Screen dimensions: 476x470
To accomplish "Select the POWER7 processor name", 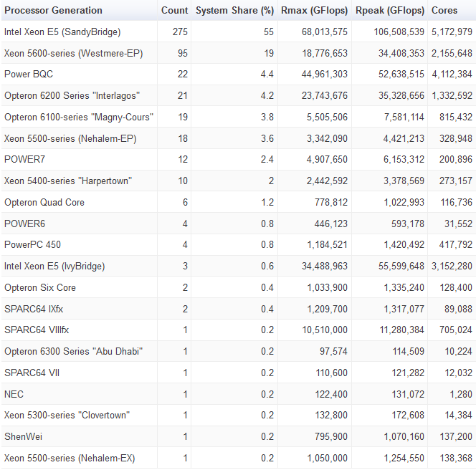I will pos(24,159).
